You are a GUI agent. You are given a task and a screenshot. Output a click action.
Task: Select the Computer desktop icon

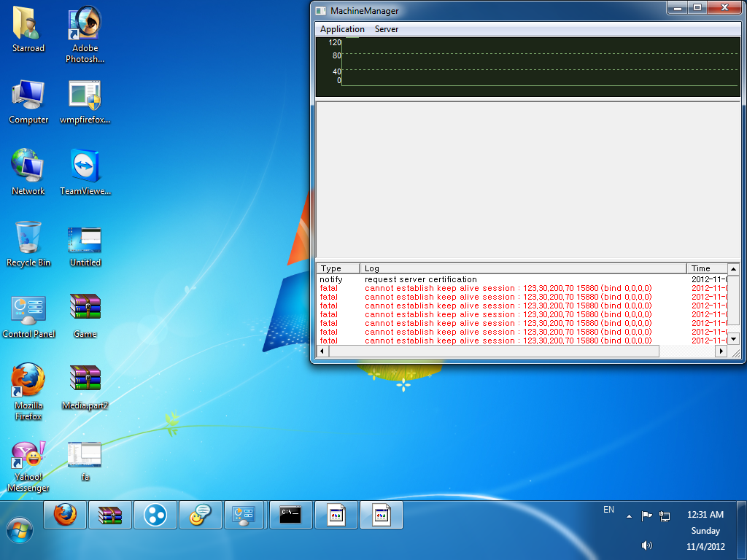[x=28, y=102]
